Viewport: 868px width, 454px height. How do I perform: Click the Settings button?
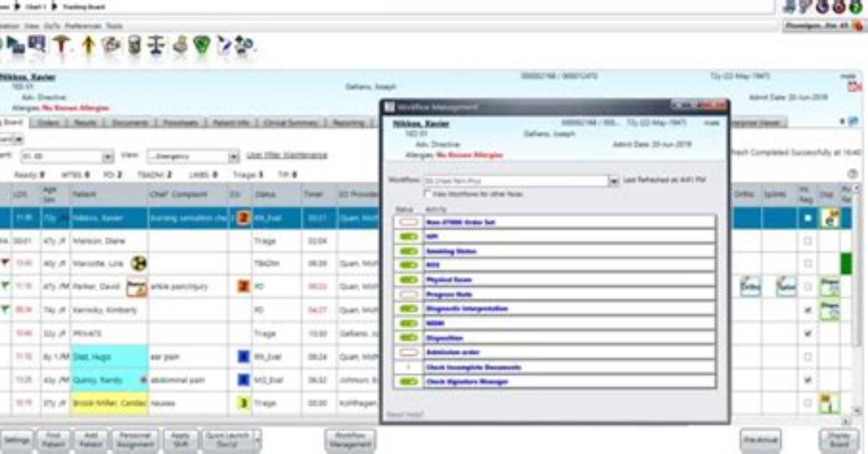pyautogui.click(x=16, y=440)
